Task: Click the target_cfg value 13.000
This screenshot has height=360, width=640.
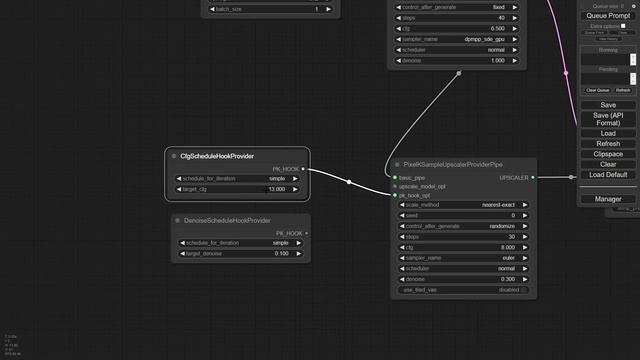Action: tap(277, 189)
